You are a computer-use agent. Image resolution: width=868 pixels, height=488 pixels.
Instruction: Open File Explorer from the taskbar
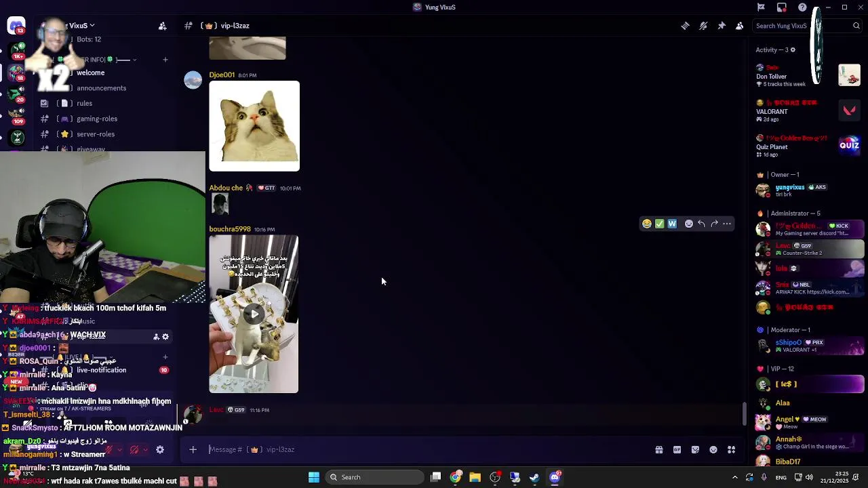[x=475, y=477]
